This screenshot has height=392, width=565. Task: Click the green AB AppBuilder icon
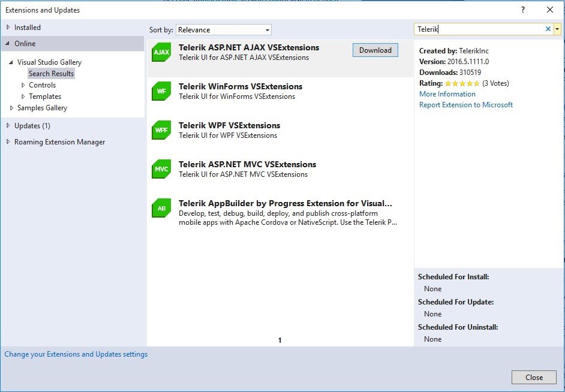point(161,208)
